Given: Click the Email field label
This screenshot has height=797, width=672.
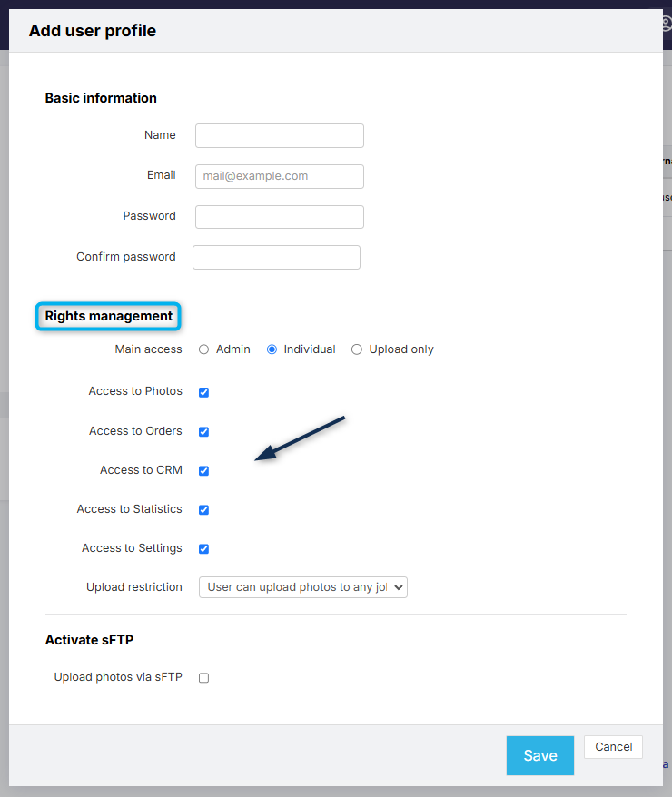Looking at the screenshot, I should (x=161, y=175).
